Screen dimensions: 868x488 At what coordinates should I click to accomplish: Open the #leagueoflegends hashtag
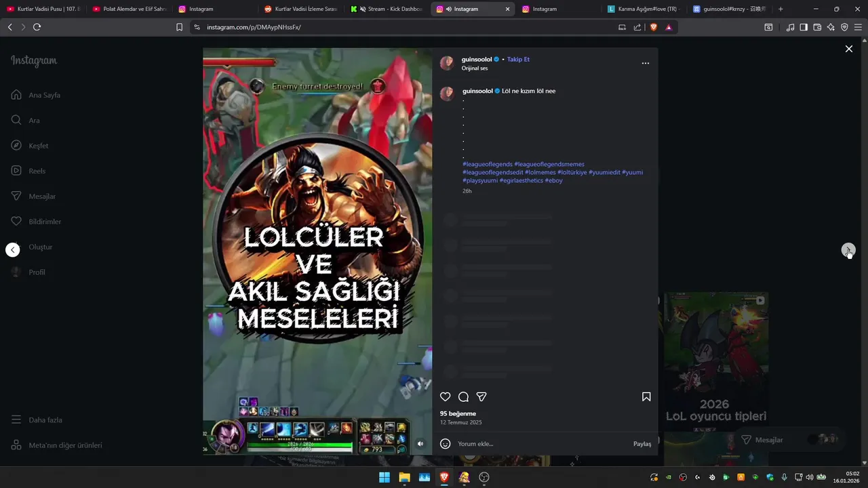(488, 164)
